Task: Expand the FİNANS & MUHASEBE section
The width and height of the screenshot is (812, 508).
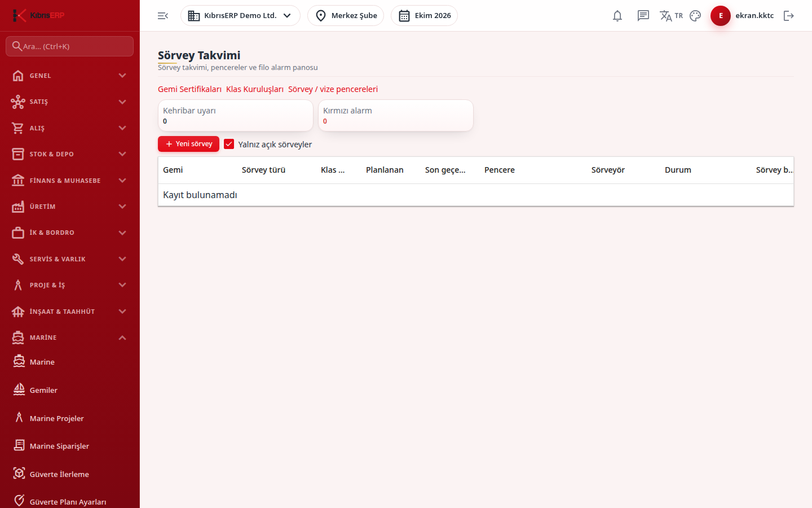Action: click(70, 181)
